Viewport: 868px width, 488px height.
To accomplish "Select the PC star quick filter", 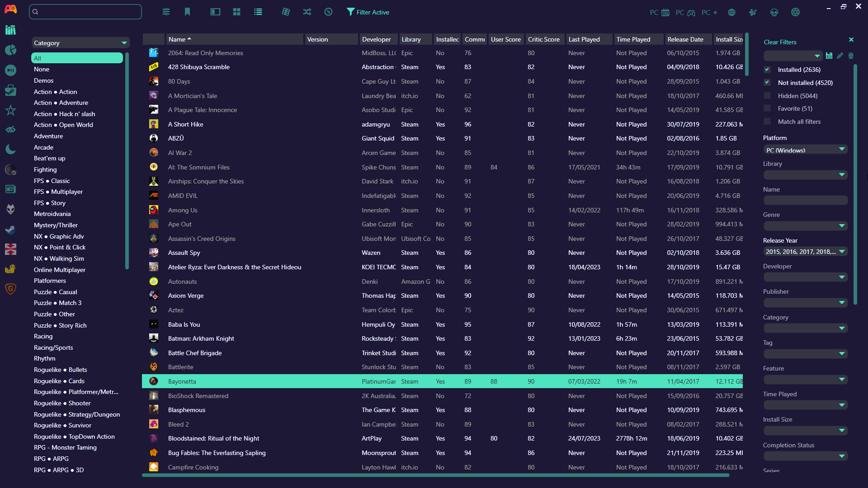I will (709, 13).
